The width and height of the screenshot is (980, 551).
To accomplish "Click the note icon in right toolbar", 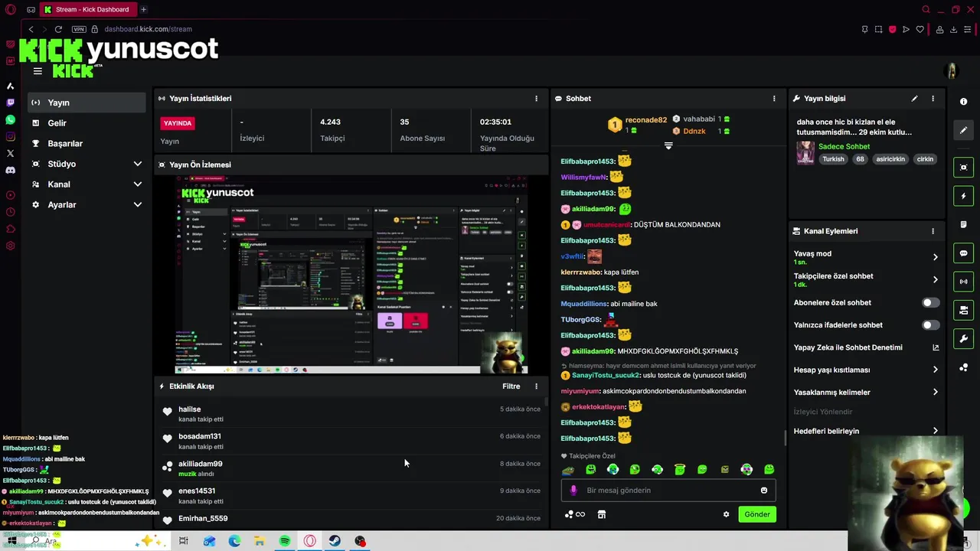I will [x=963, y=224].
